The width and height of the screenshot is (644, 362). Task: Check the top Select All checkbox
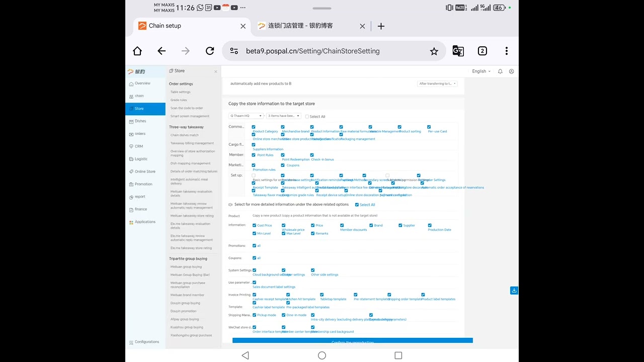(x=307, y=117)
